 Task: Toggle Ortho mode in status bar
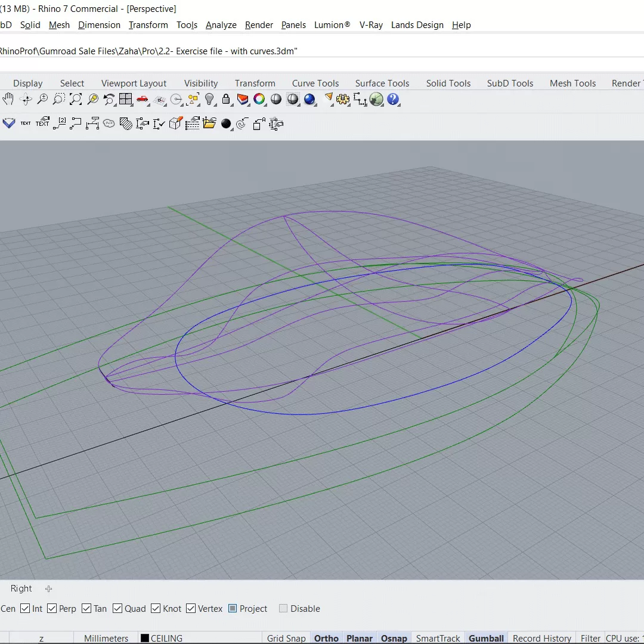[326, 638]
